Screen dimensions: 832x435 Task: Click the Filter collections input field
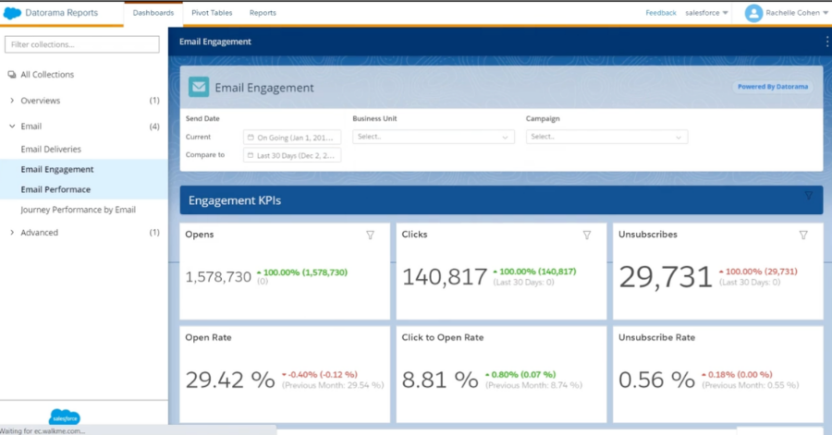82,45
